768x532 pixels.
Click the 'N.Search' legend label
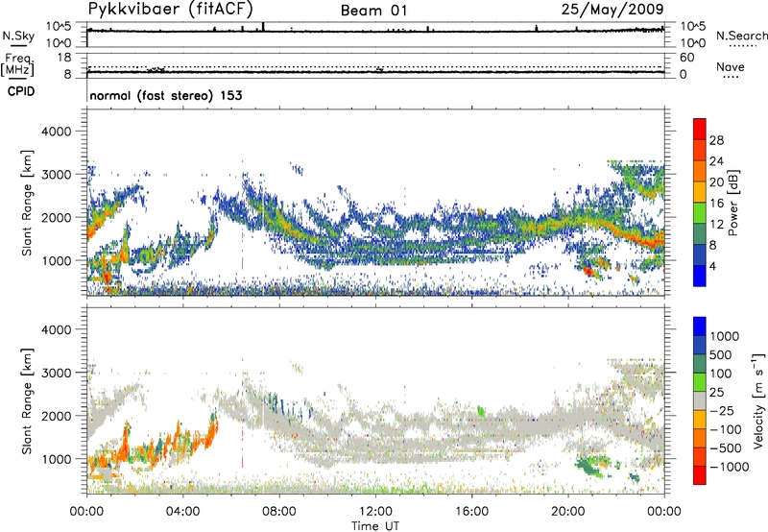(741, 36)
